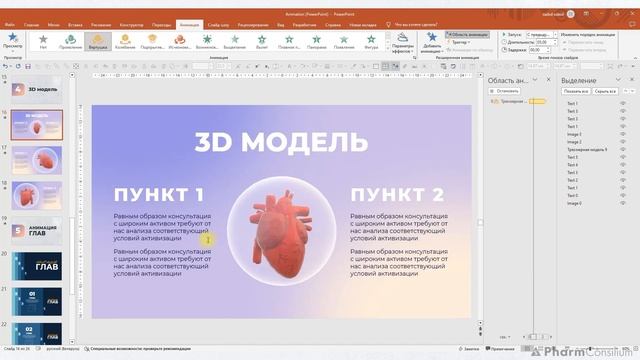This screenshot has width=640, height=360.
Task: Click the yellow animation duration bar
Action: coord(538,101)
